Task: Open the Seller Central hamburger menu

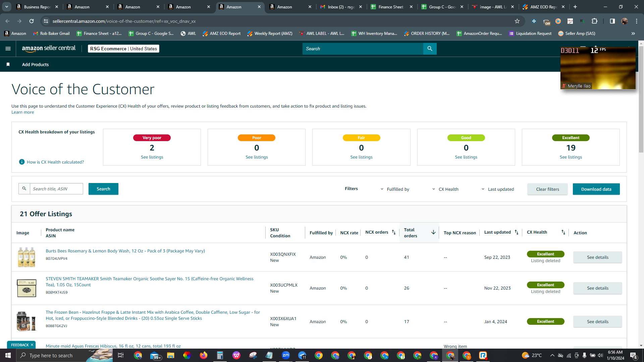Action: [8, 49]
